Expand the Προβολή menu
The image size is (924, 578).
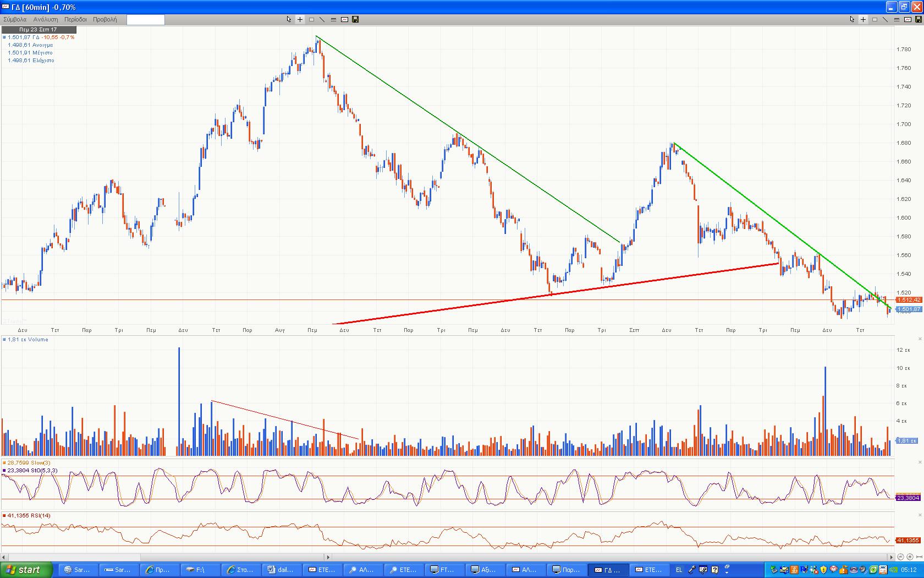point(105,19)
